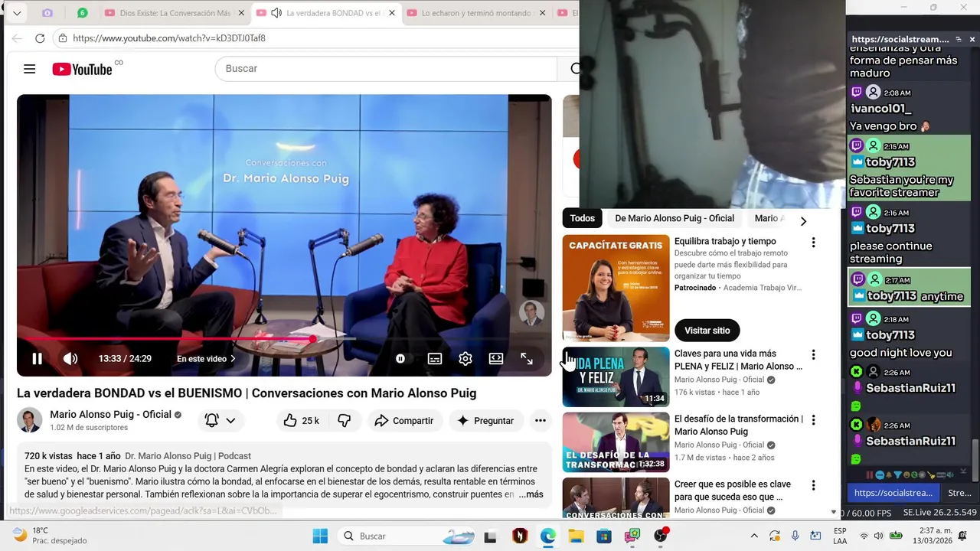Select the 'Todos' filter chip

tap(582, 218)
